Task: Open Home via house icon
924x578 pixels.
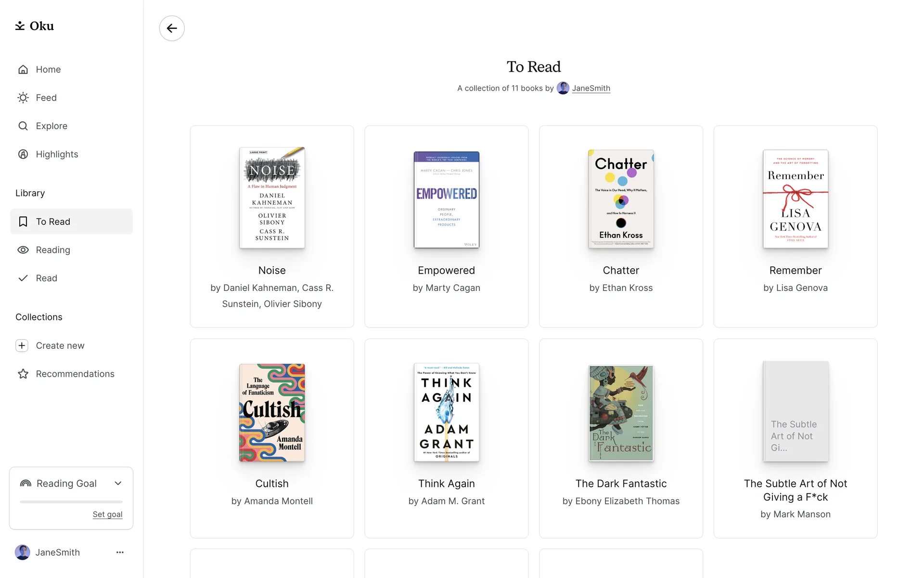Action: (x=23, y=70)
